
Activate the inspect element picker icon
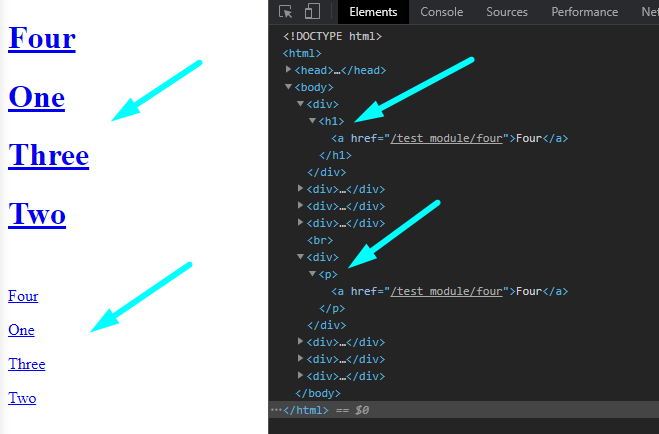click(x=287, y=12)
